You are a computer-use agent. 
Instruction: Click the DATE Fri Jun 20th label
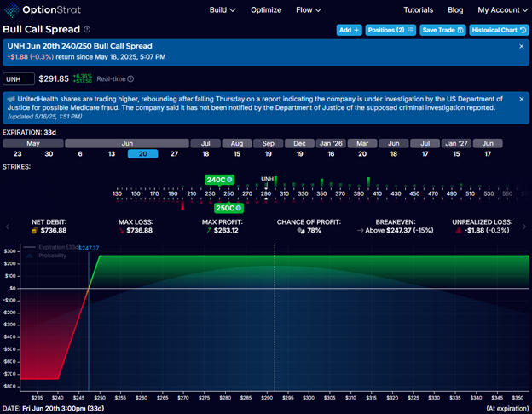(53, 409)
